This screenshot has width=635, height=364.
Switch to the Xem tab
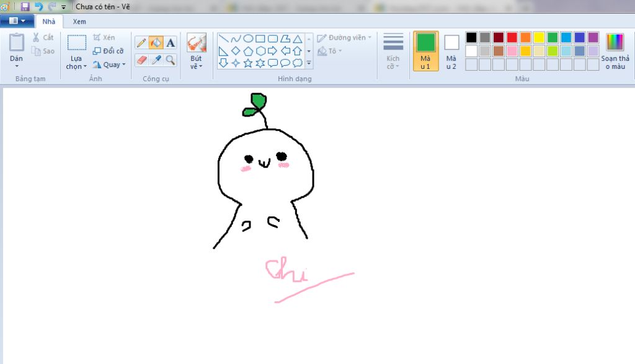[79, 22]
